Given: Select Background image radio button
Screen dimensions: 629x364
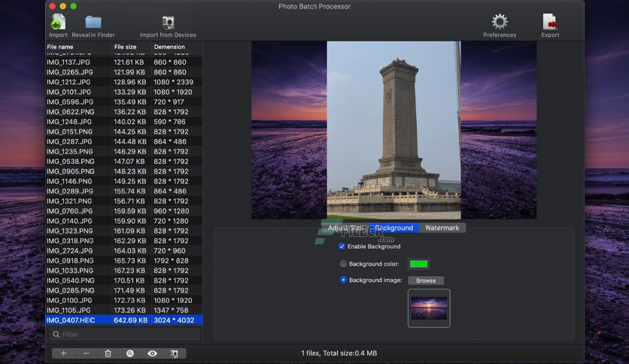Looking at the screenshot, I should pyautogui.click(x=343, y=280).
